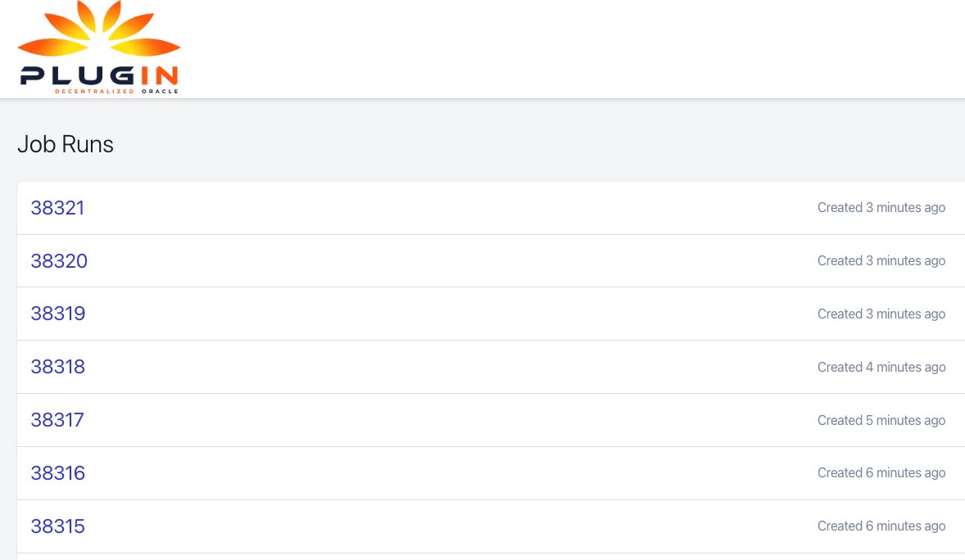Click the creation timestamp of run 38319
This screenshot has width=965, height=560.
[881, 314]
